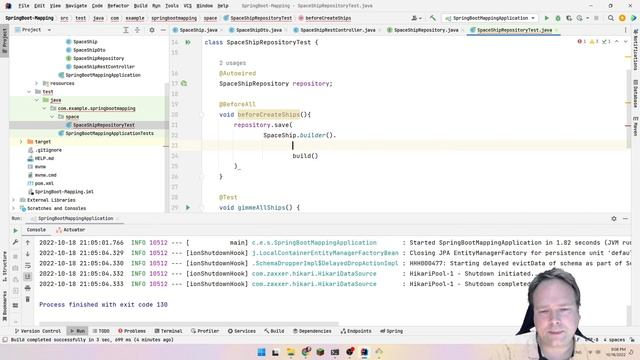Jump to next highlighted error arrow
This screenshot has height=360, width=640.
tap(625, 42)
